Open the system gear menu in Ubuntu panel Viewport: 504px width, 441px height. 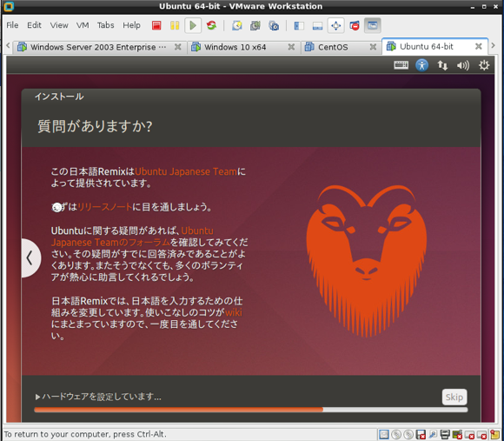[x=484, y=65]
